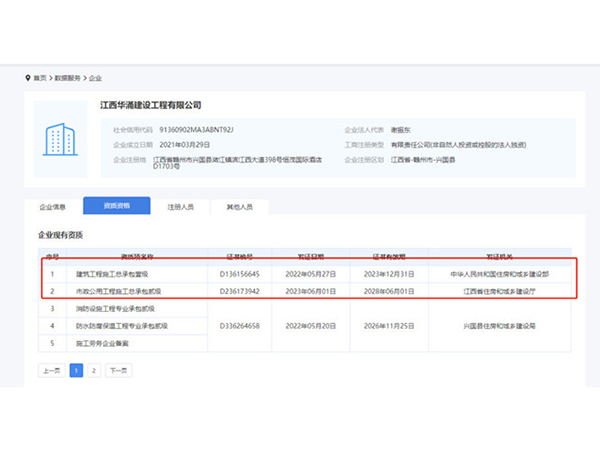Screen dimensions: 600x450
Task: Click the blue company building icon
Action: point(60,139)
